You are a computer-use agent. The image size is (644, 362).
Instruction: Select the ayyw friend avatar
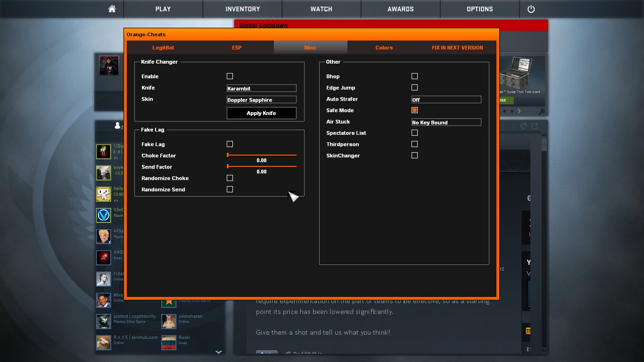tap(104, 173)
